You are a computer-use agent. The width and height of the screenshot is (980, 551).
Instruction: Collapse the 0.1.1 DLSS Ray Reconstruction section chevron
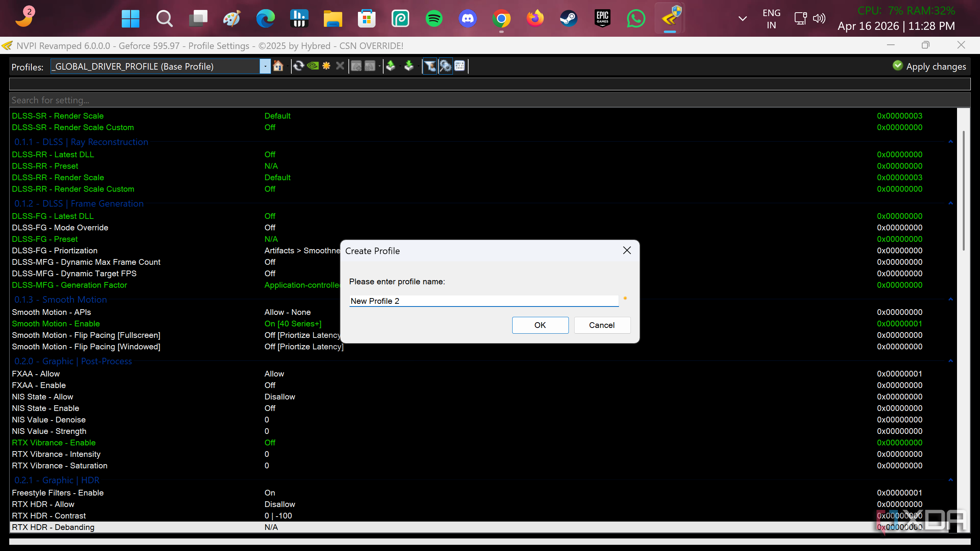coord(951,142)
